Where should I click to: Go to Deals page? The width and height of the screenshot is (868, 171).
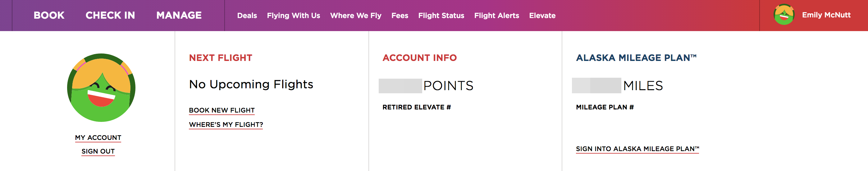[247, 16]
